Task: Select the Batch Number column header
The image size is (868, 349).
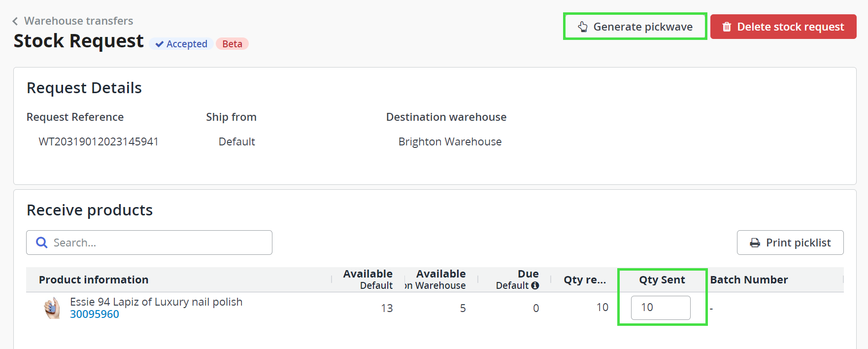Action: coord(749,279)
